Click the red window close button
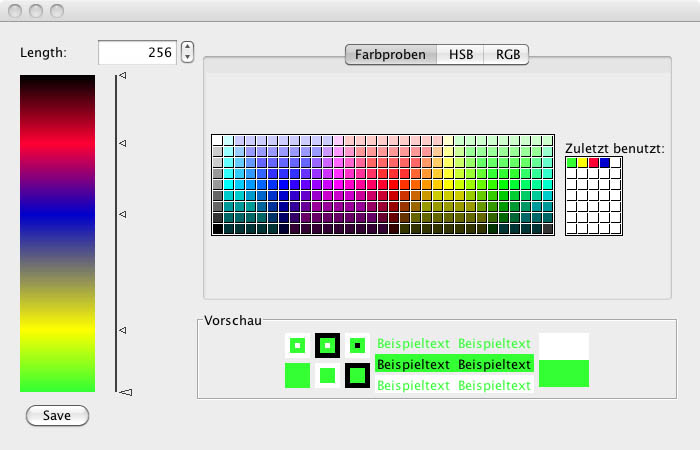Image resolution: width=700 pixels, height=450 pixels. [x=16, y=12]
